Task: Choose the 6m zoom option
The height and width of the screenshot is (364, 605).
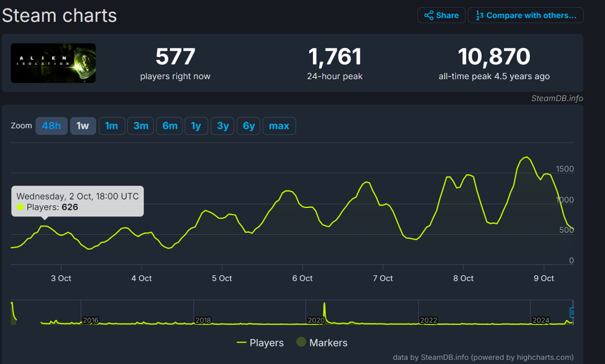Action: point(170,126)
